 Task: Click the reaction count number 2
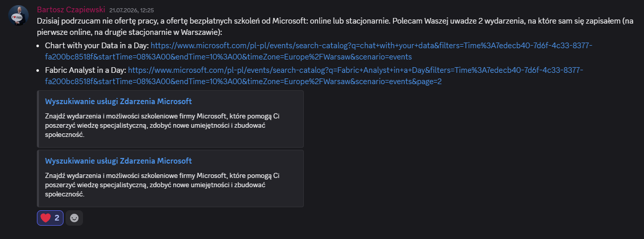point(57,218)
